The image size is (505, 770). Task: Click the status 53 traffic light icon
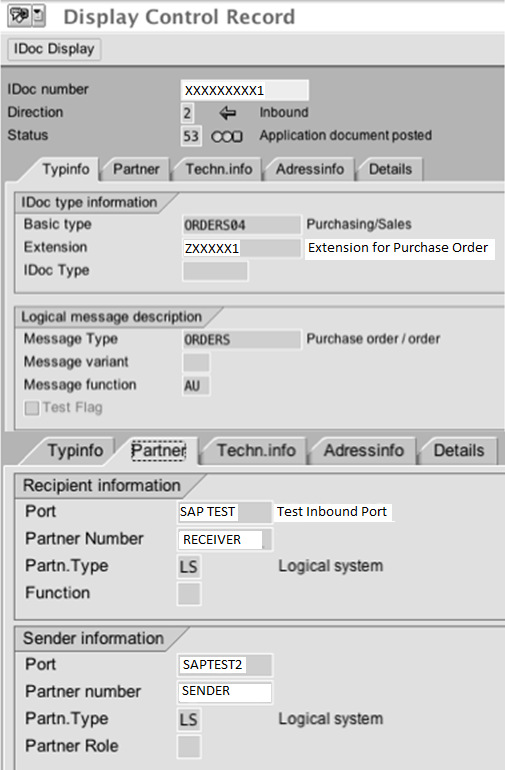[x=227, y=136]
